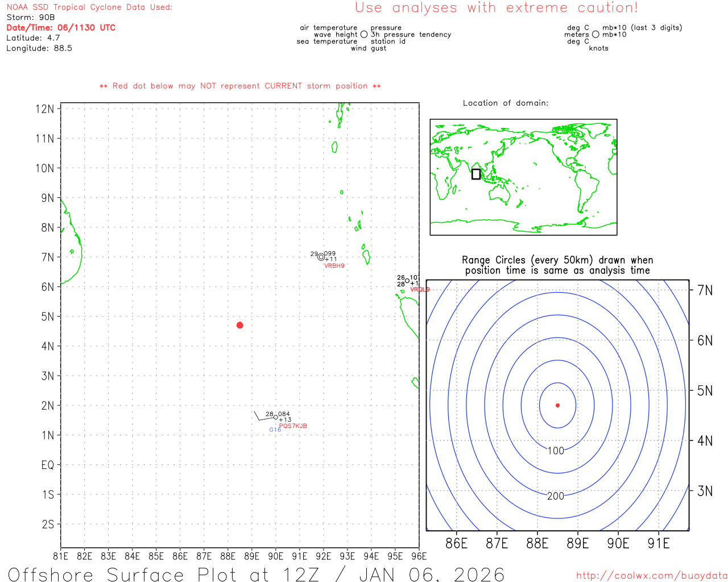This screenshot has height=582, width=728.
Task: Click the Storm: 90B text
Action: (x=31, y=18)
